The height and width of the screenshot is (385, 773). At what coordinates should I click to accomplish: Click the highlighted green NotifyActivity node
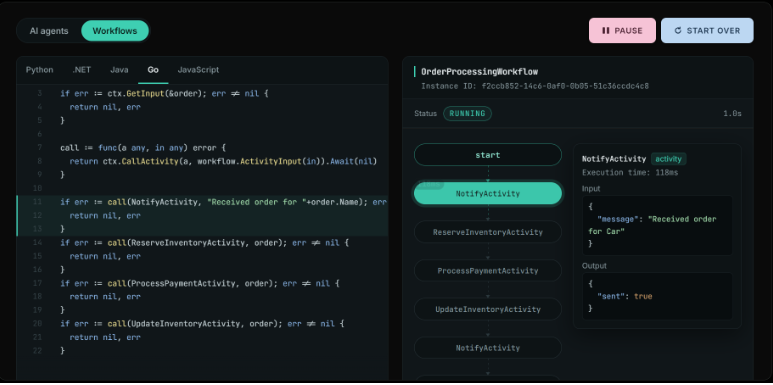pyautogui.click(x=488, y=194)
